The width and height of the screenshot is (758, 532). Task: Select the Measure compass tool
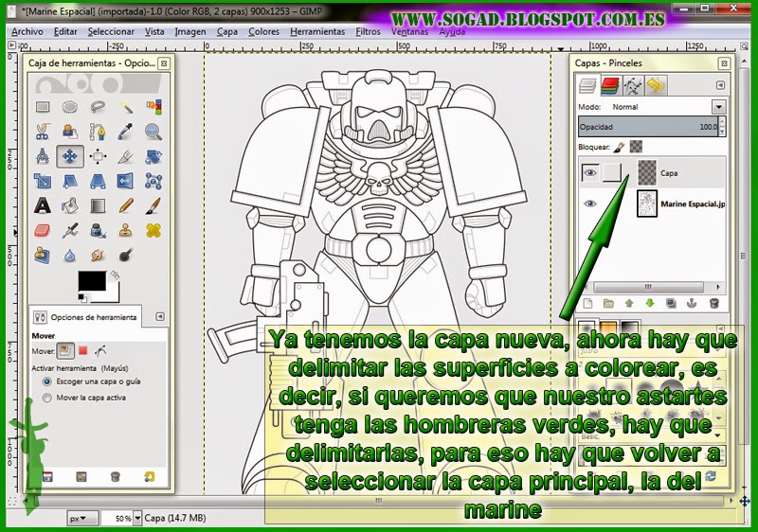pos(43,156)
